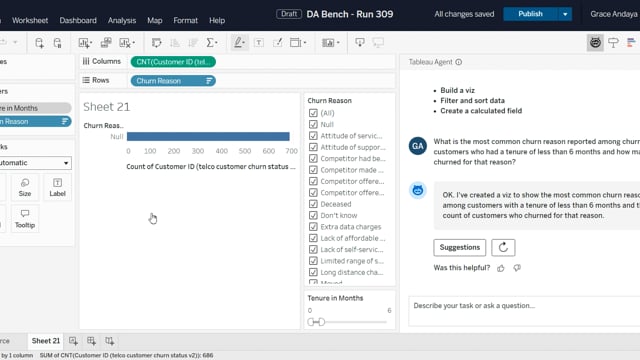Click the Fix Axes pin icon
640x360 pixels.
[x=278, y=43]
